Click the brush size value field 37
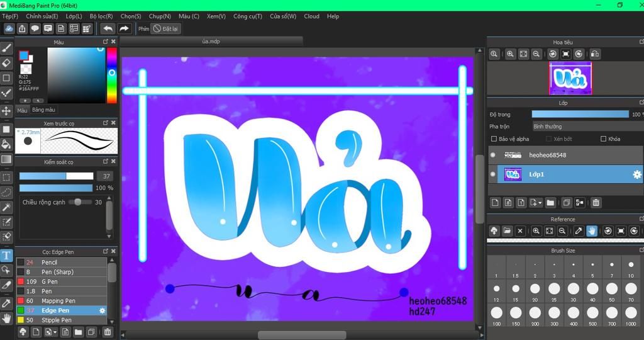This screenshot has height=340, width=644. point(106,176)
